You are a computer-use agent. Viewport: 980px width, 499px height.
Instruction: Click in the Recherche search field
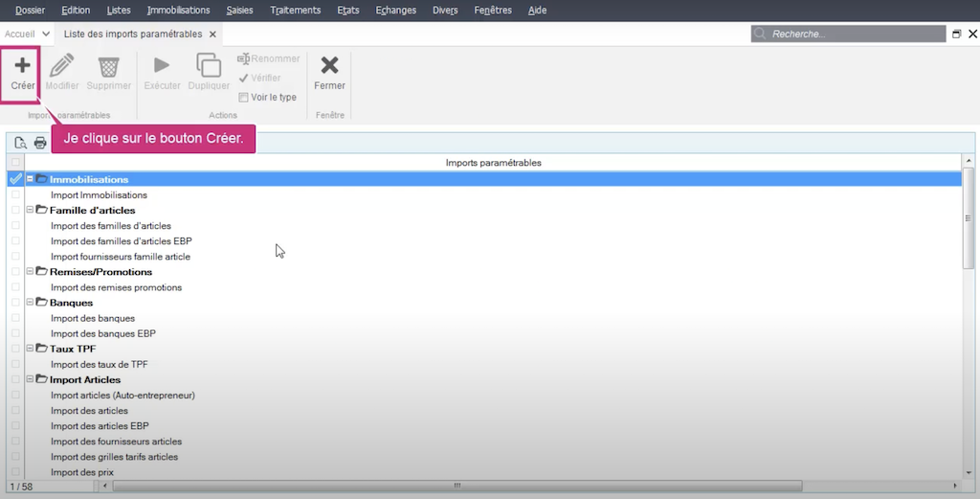tap(848, 34)
